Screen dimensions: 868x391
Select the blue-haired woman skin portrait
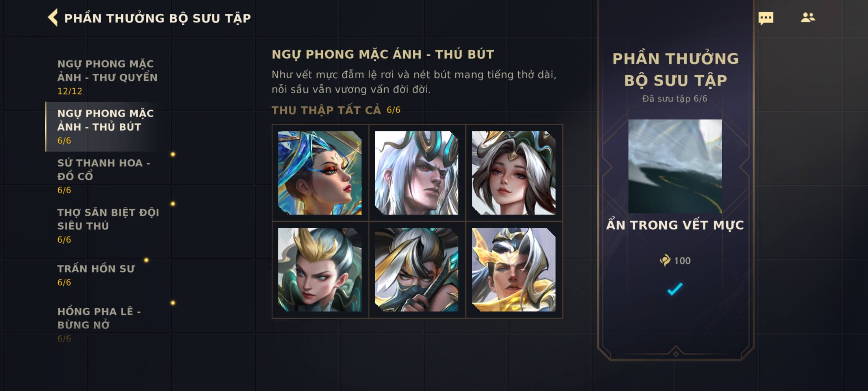320,173
